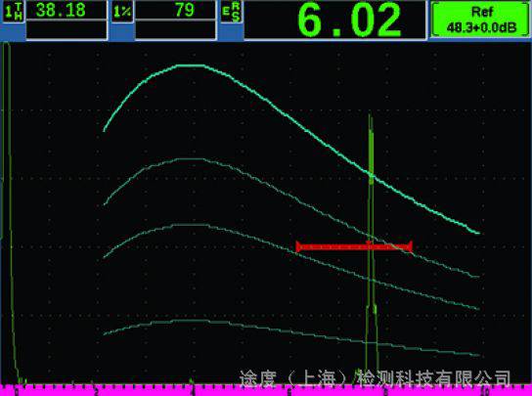The width and height of the screenshot is (532, 396).
Task: Click the 2 label on the magenta scale
Action: [97, 392]
